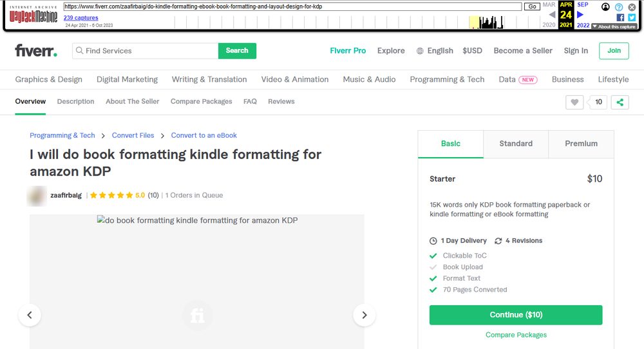Open the Explore link
Image resolution: width=644 pixels, height=349 pixels.
point(391,50)
